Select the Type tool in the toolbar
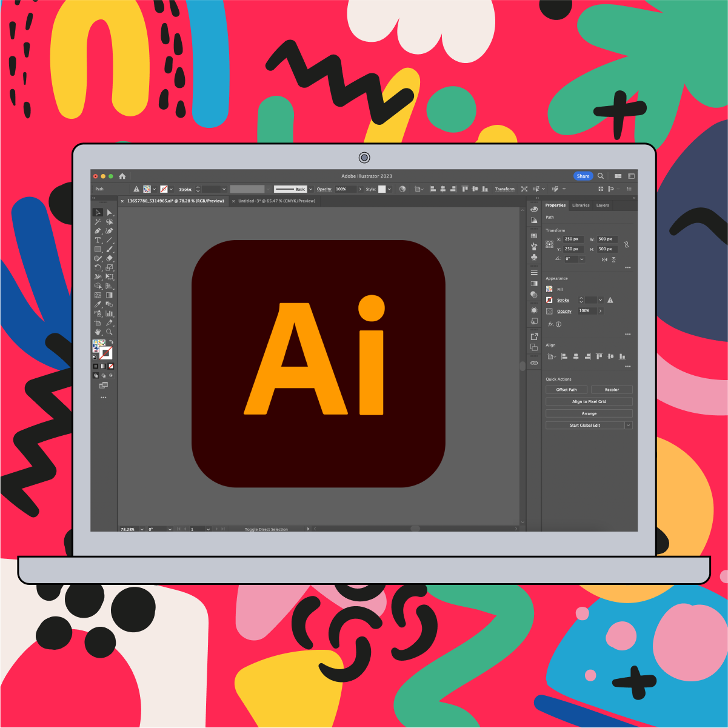The height and width of the screenshot is (728, 728). click(x=98, y=239)
